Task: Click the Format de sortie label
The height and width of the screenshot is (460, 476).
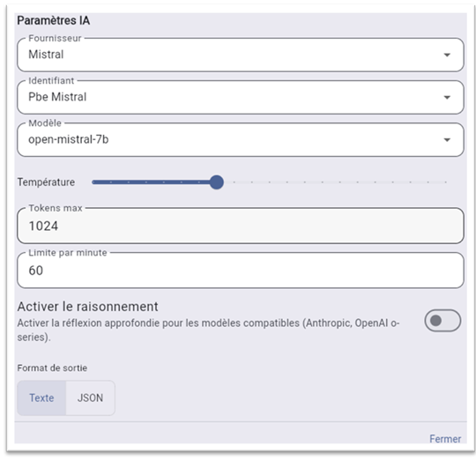Action: pos(52,368)
